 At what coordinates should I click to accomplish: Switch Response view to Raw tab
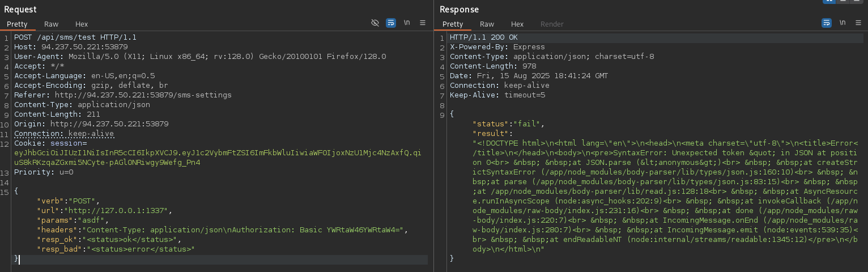tap(487, 24)
